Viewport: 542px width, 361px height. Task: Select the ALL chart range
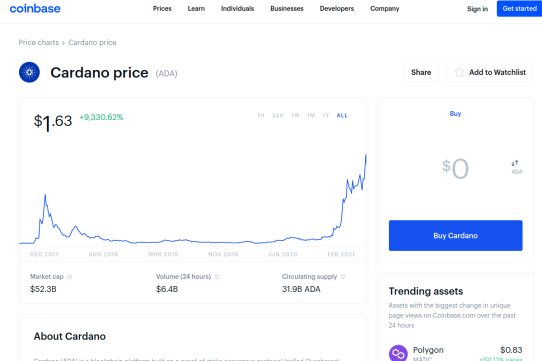pyautogui.click(x=342, y=115)
